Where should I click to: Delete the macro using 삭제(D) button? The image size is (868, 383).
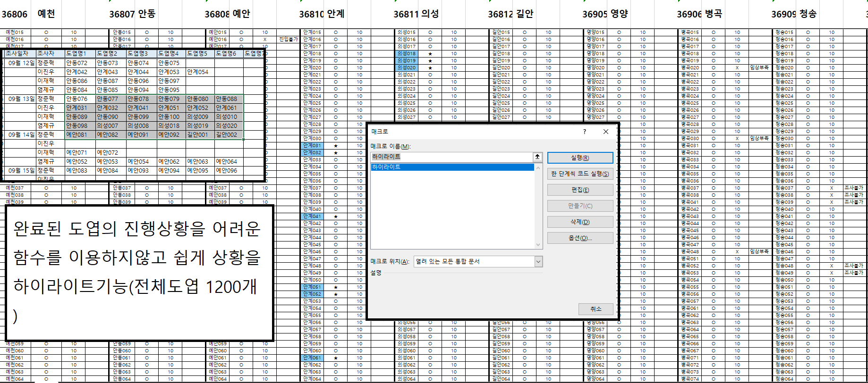coord(580,222)
